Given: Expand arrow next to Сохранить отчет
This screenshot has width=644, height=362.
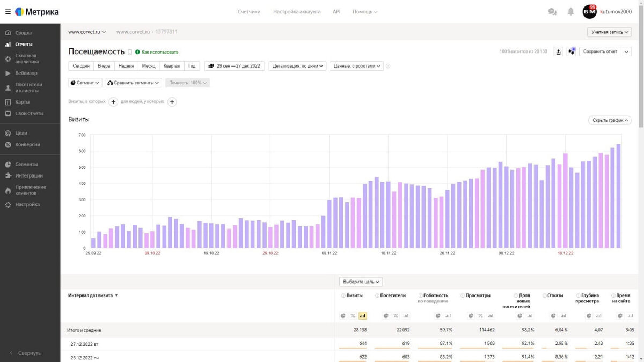Looking at the screenshot, I should click(x=627, y=51).
